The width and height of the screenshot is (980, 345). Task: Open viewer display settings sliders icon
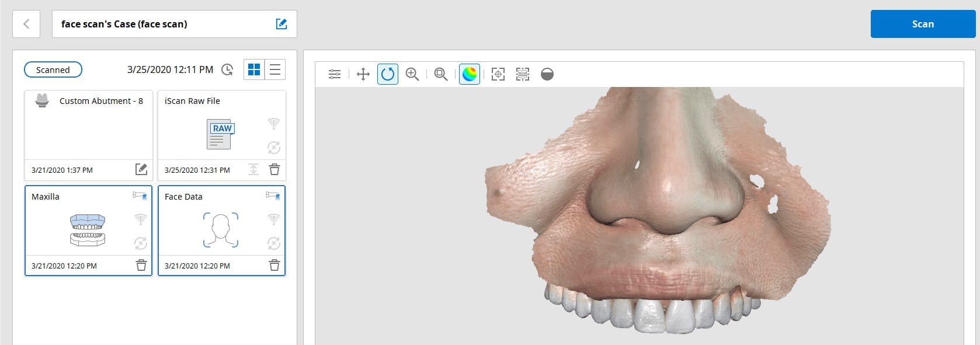click(x=335, y=74)
